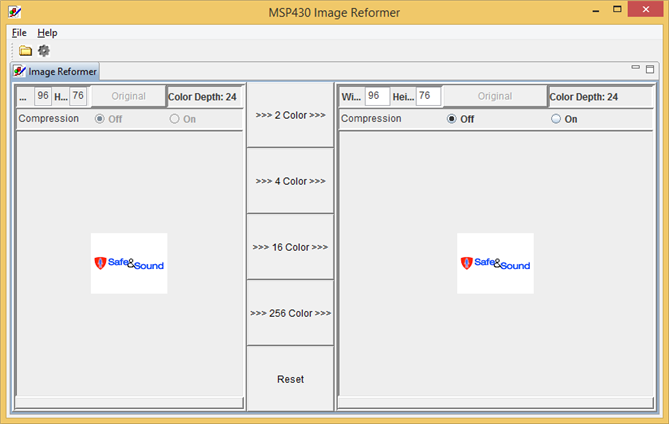Click the left panel Original button

coord(128,96)
